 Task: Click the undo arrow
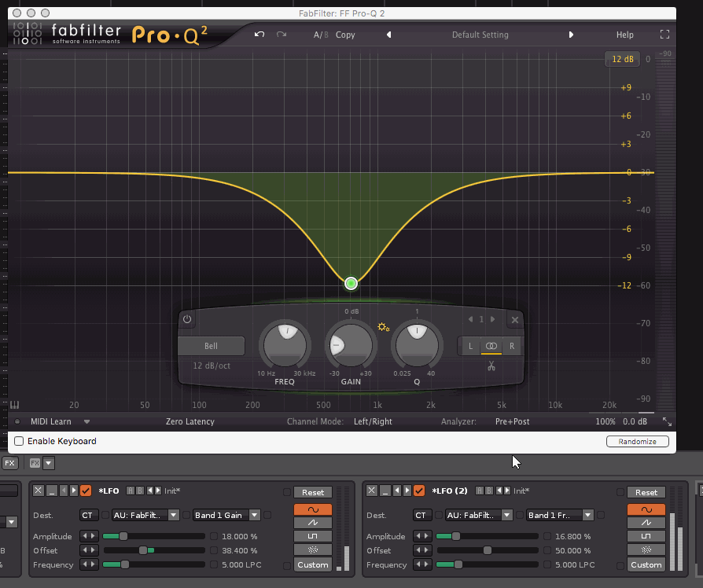point(259,35)
